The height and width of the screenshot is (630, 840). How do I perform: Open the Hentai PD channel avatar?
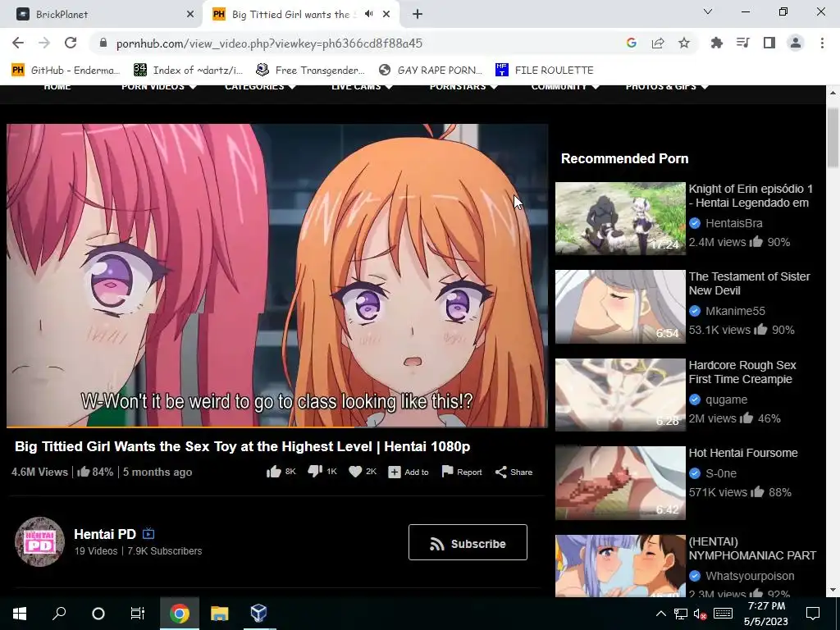pyautogui.click(x=39, y=541)
